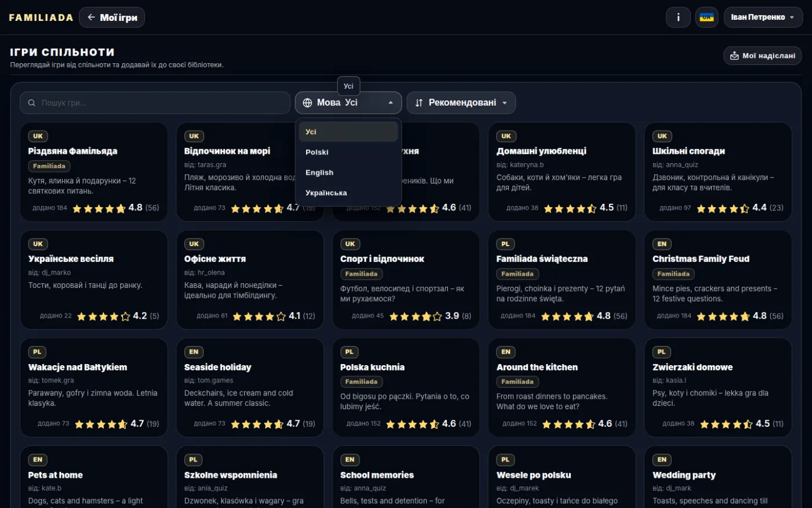Click the EN badge on Seaside holiday
This screenshot has width=812, height=508.
tap(194, 352)
